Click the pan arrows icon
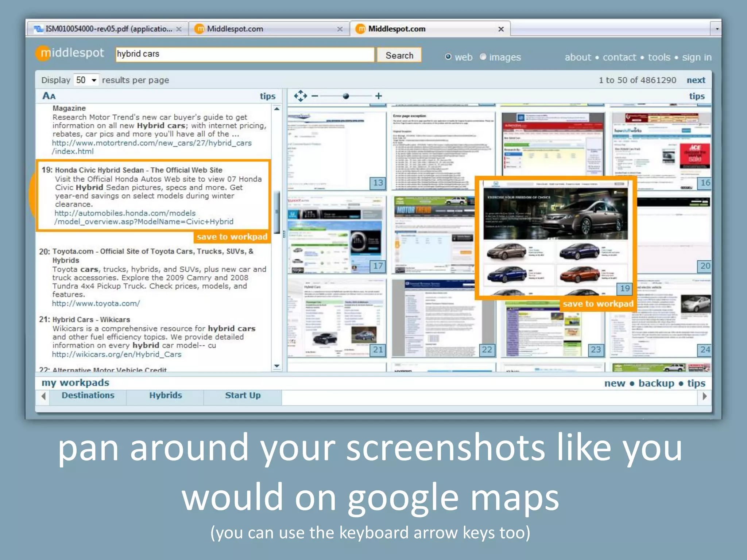 point(300,96)
